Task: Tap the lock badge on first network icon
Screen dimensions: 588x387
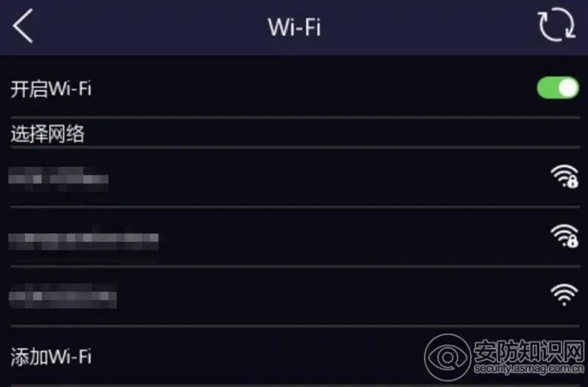Action: click(x=572, y=183)
